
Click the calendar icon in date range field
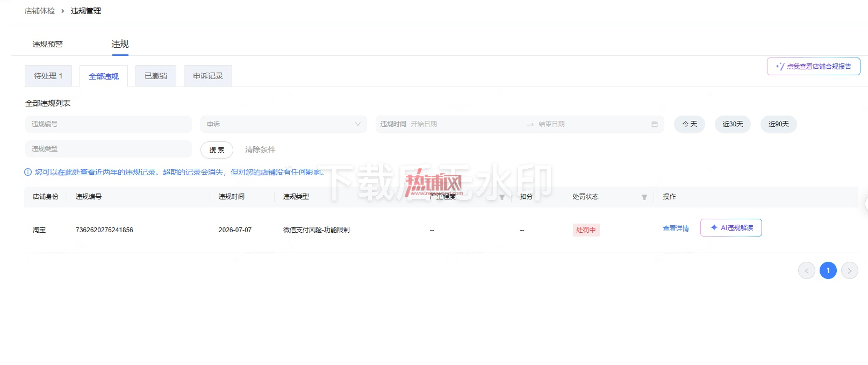654,124
